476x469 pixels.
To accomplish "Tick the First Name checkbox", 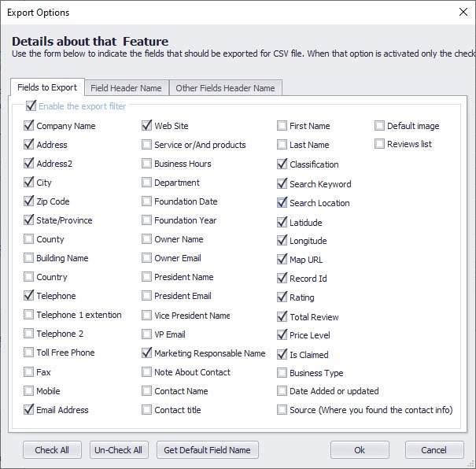I will click(x=282, y=125).
